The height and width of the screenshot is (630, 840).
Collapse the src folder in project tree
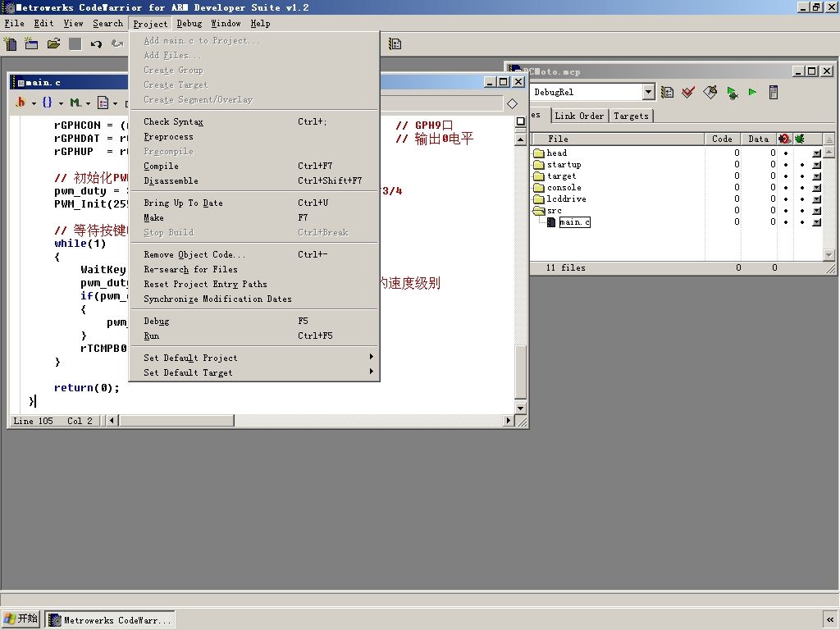coord(539,211)
